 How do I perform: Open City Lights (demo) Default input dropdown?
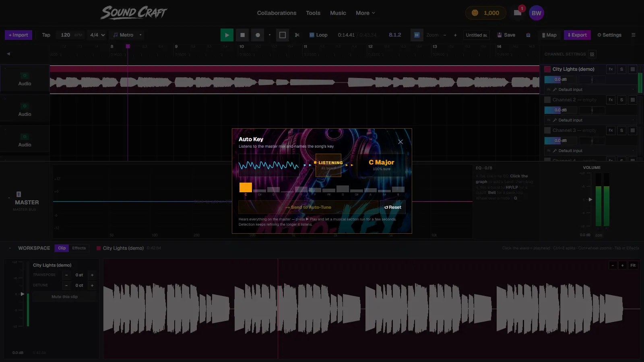(x=590, y=89)
